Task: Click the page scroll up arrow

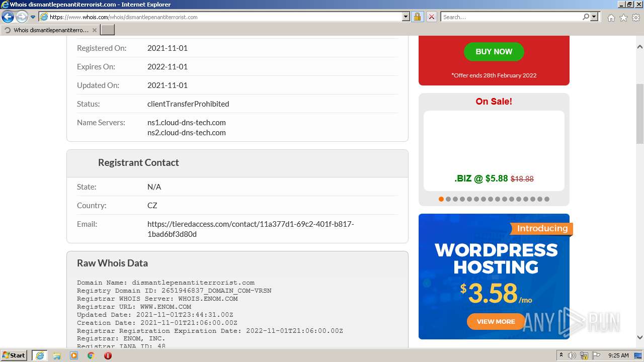Action: [x=640, y=47]
